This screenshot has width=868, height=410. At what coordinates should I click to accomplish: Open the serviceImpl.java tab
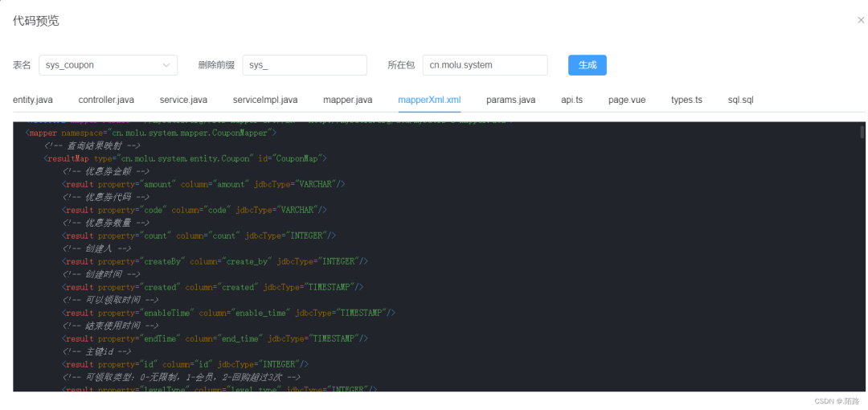265,100
